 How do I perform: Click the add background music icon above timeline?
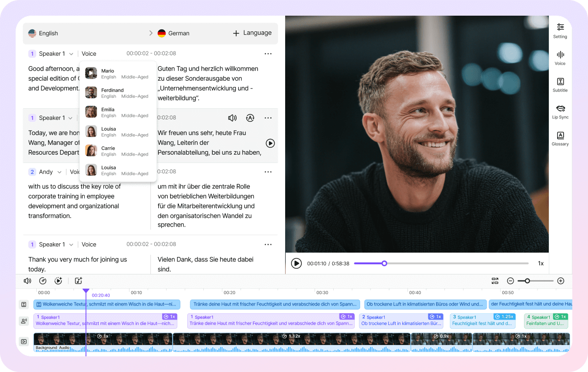[78, 280]
